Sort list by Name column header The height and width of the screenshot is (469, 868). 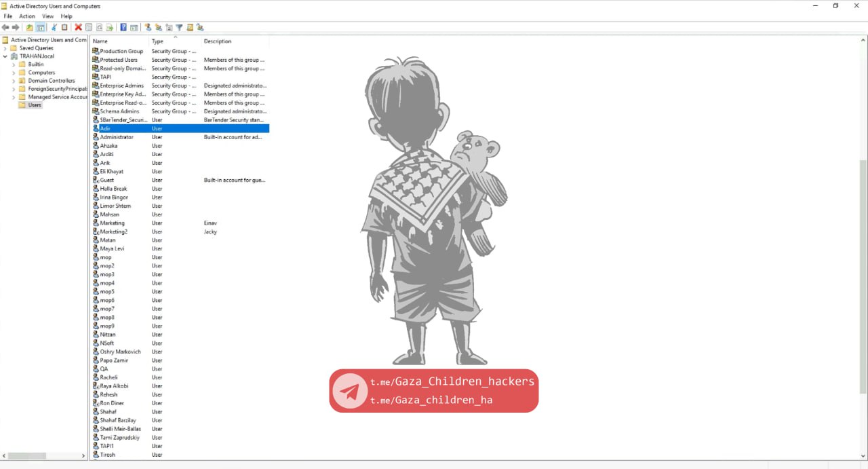point(119,41)
